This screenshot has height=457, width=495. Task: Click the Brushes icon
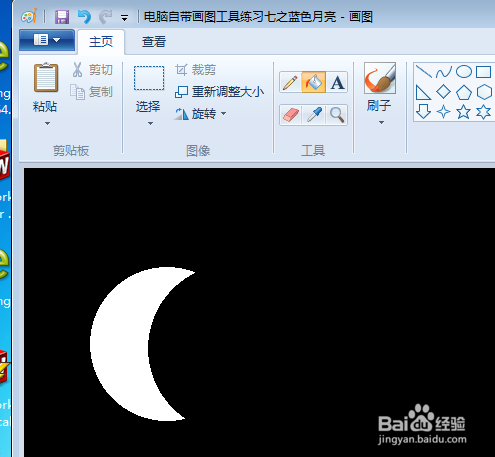point(380,78)
